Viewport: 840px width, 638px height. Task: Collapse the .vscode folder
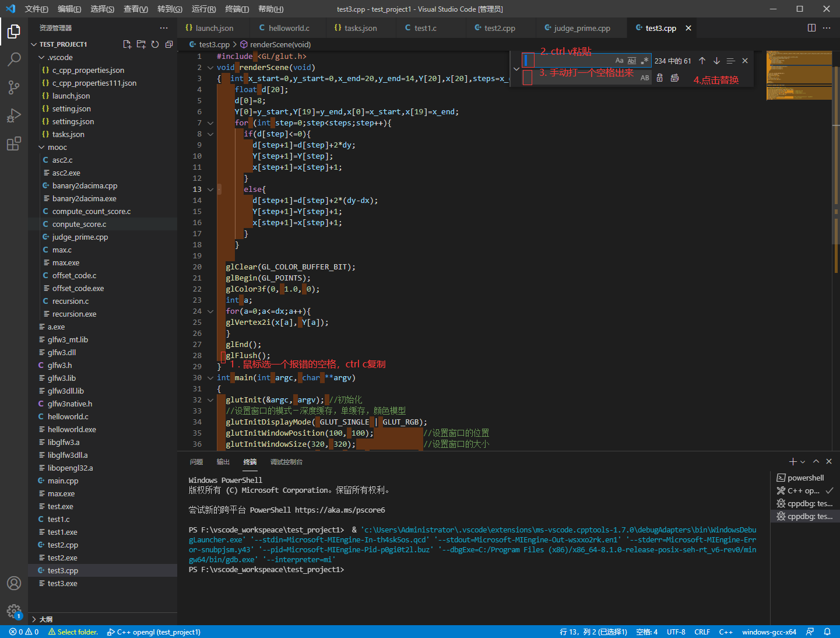pyautogui.click(x=41, y=57)
